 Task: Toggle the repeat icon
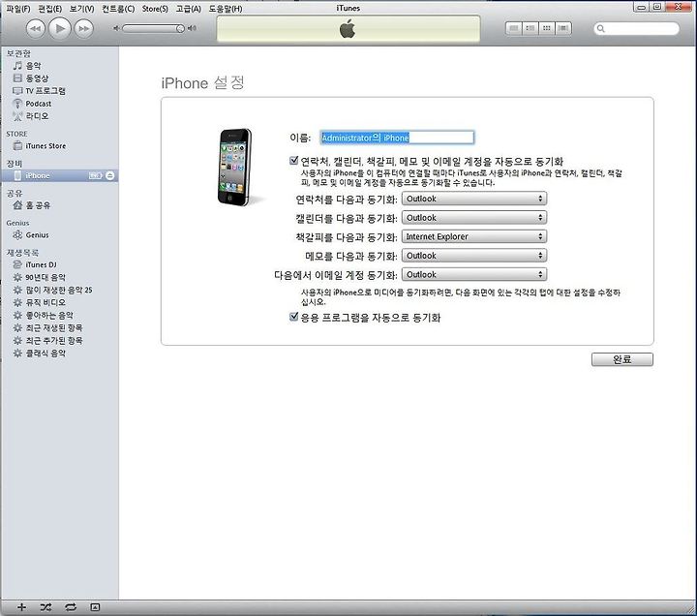click(71, 607)
